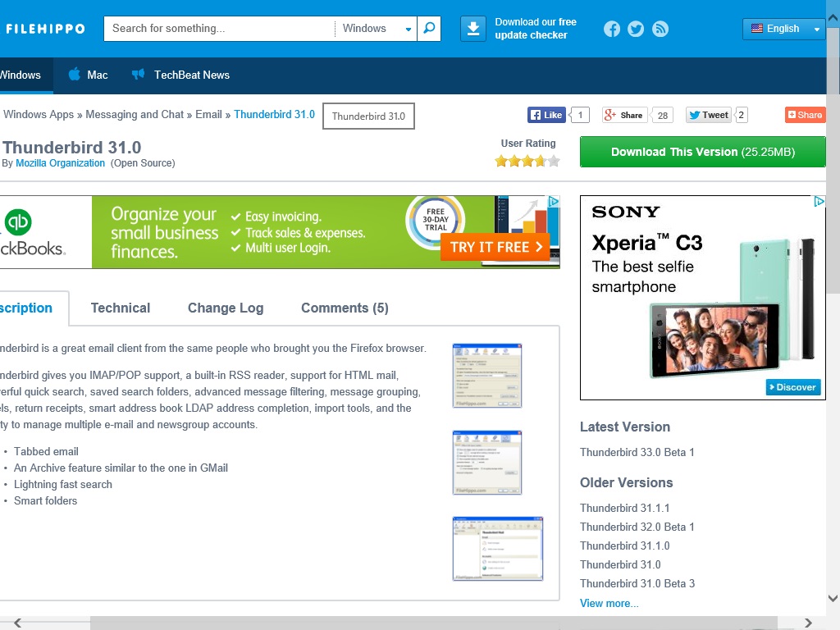Open Thunderbird 31.1.1 older version

(x=624, y=508)
